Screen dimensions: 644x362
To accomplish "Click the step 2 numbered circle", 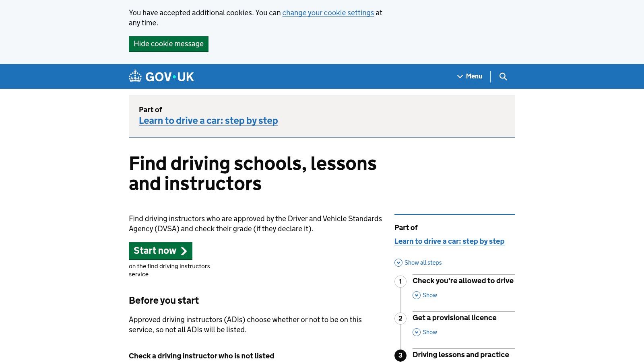I will pyautogui.click(x=400, y=318).
